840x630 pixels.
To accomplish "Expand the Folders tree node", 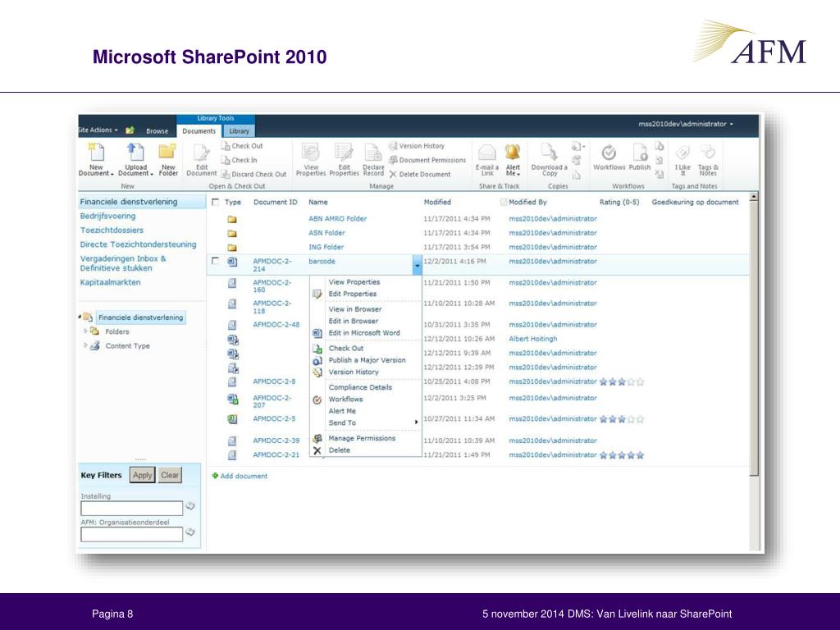I will pyautogui.click(x=85, y=331).
